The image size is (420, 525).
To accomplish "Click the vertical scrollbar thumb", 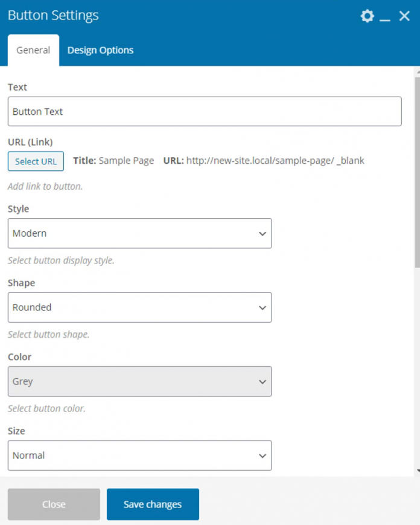I will (x=418, y=172).
